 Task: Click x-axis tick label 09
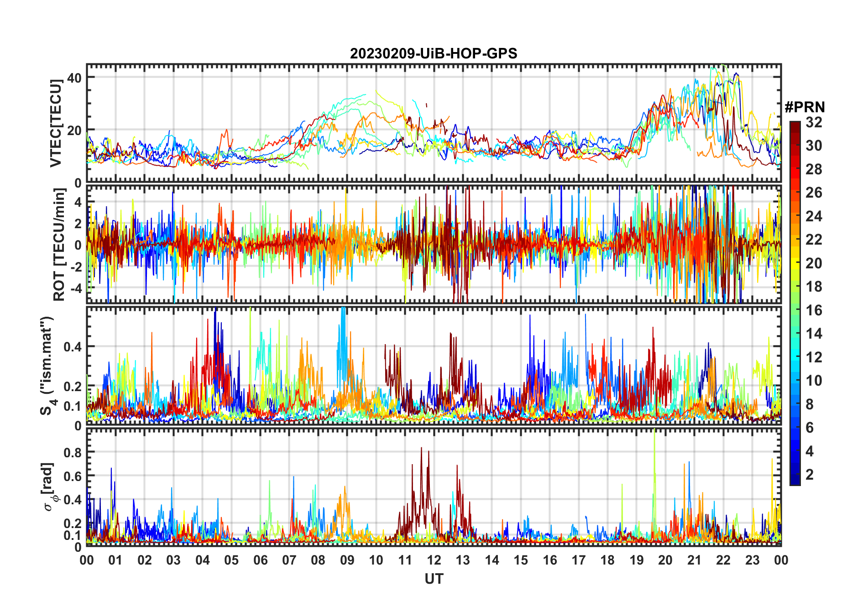[347, 560]
